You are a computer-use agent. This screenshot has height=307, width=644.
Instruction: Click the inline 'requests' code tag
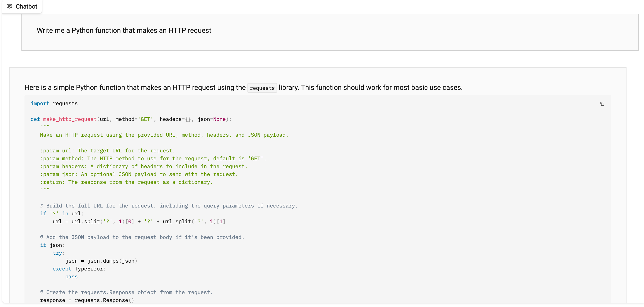(262, 88)
